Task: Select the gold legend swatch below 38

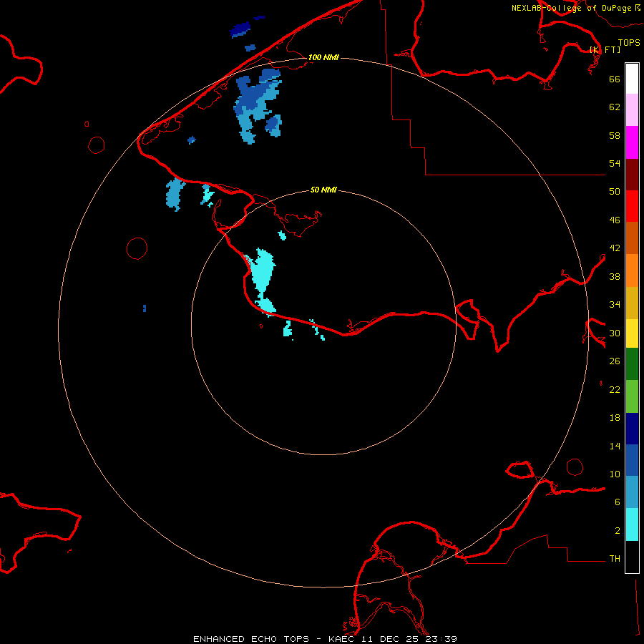Action: click(x=632, y=303)
